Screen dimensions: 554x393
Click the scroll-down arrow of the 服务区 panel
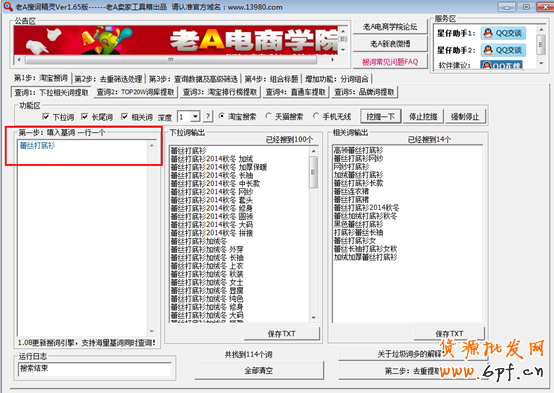541,63
